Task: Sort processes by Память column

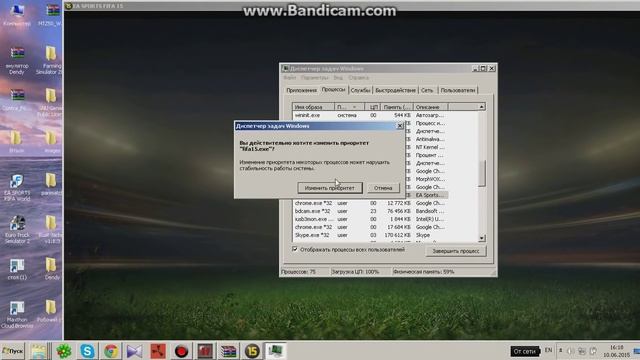Action: pyautogui.click(x=397, y=107)
